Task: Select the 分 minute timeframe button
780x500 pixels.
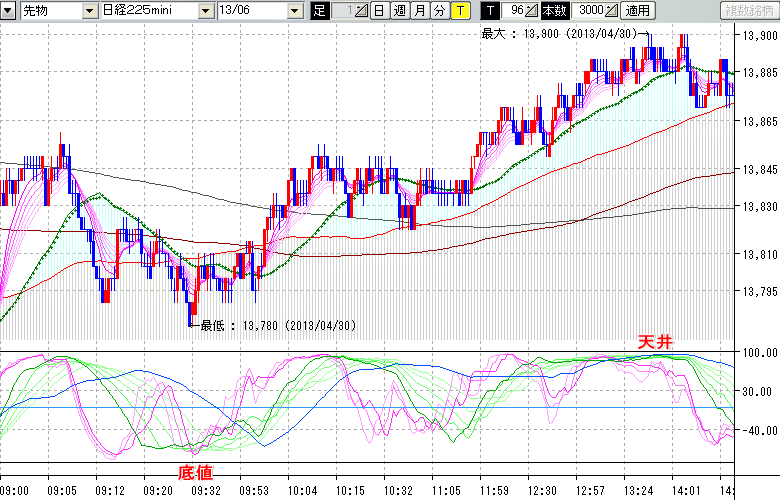Action: (x=439, y=11)
